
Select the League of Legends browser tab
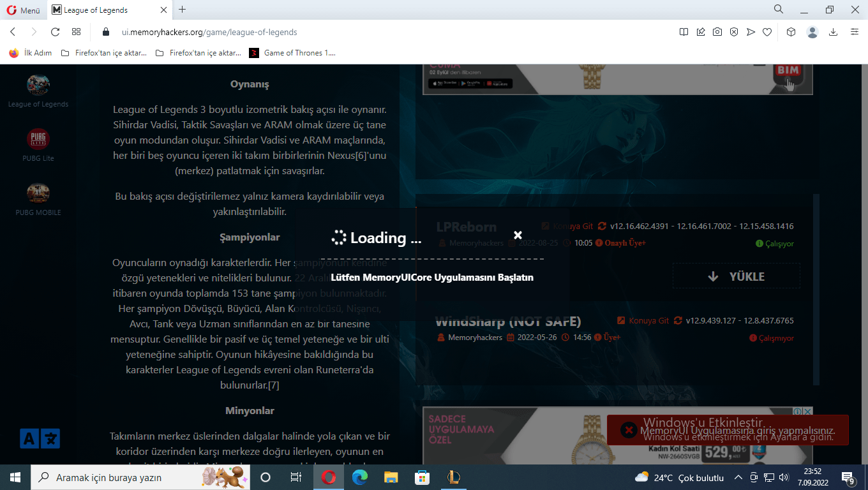pyautogui.click(x=109, y=10)
